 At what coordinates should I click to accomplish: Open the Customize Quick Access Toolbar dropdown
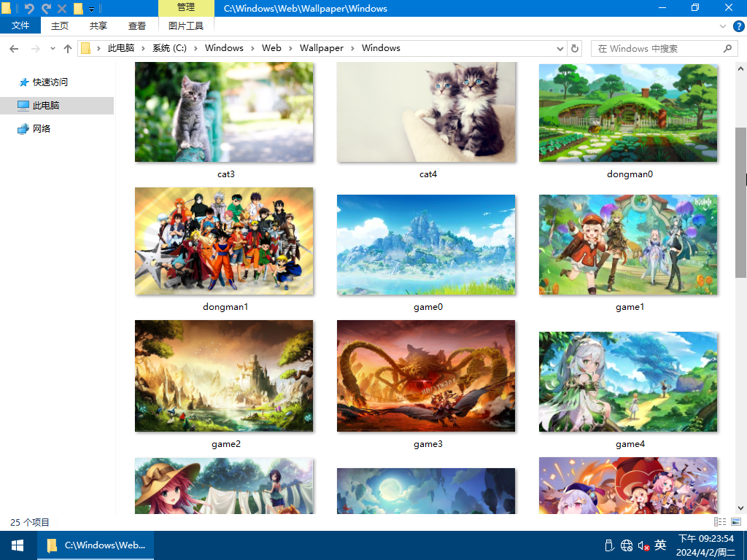click(x=91, y=9)
